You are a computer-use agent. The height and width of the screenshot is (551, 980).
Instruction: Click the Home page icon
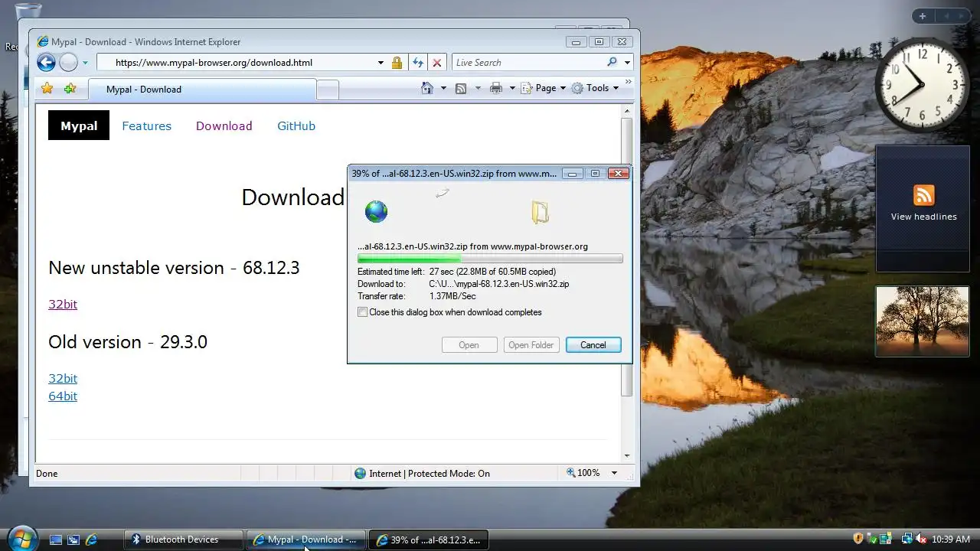[x=427, y=88]
